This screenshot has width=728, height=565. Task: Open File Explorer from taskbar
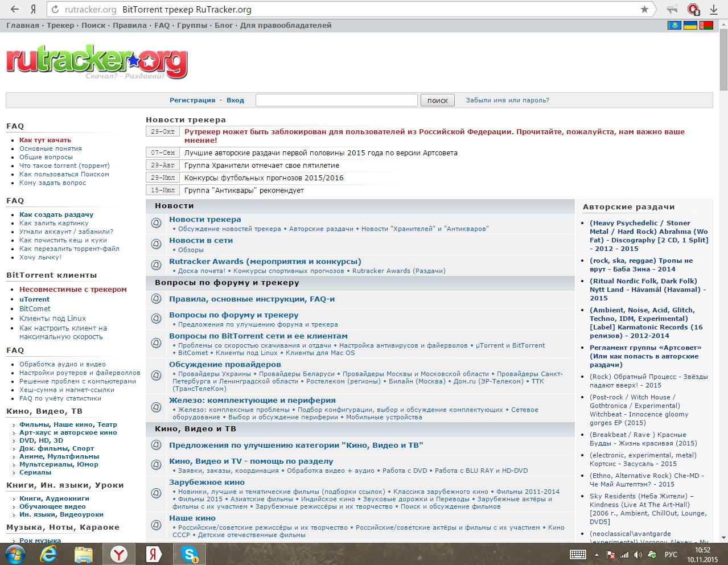84,554
